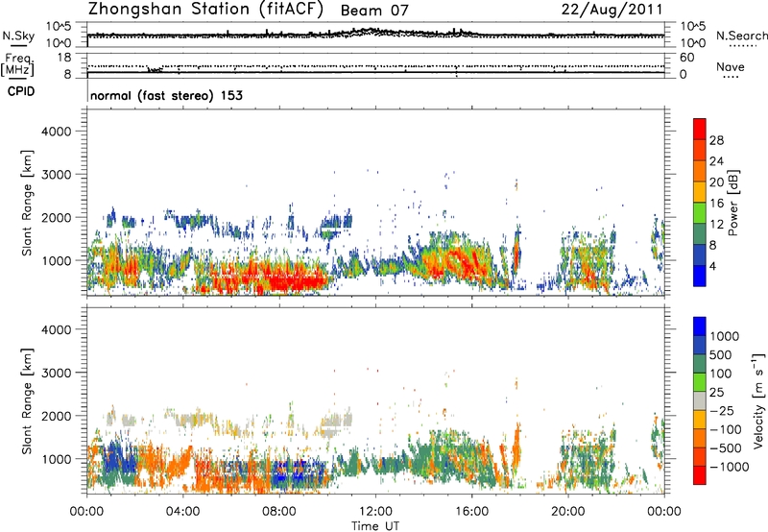Click the 60 value on the Nave axis

686,58
